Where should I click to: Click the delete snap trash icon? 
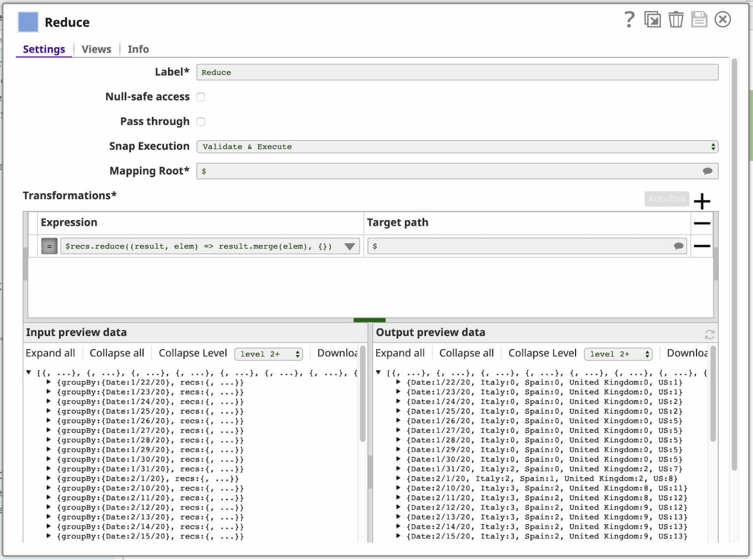[676, 20]
